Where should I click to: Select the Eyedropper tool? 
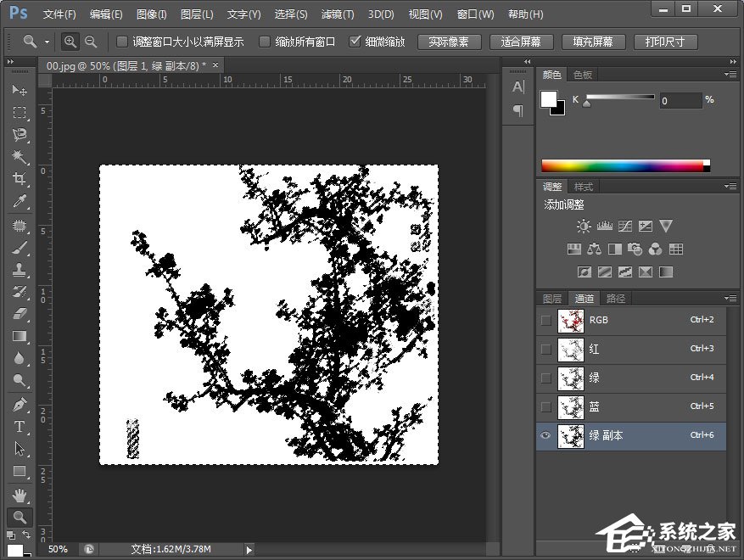(19, 201)
